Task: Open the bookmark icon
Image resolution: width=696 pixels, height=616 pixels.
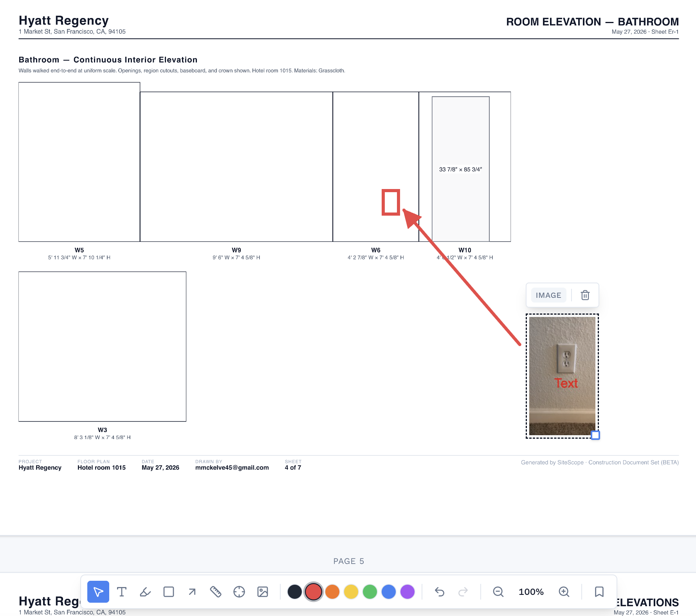Action: (599, 592)
